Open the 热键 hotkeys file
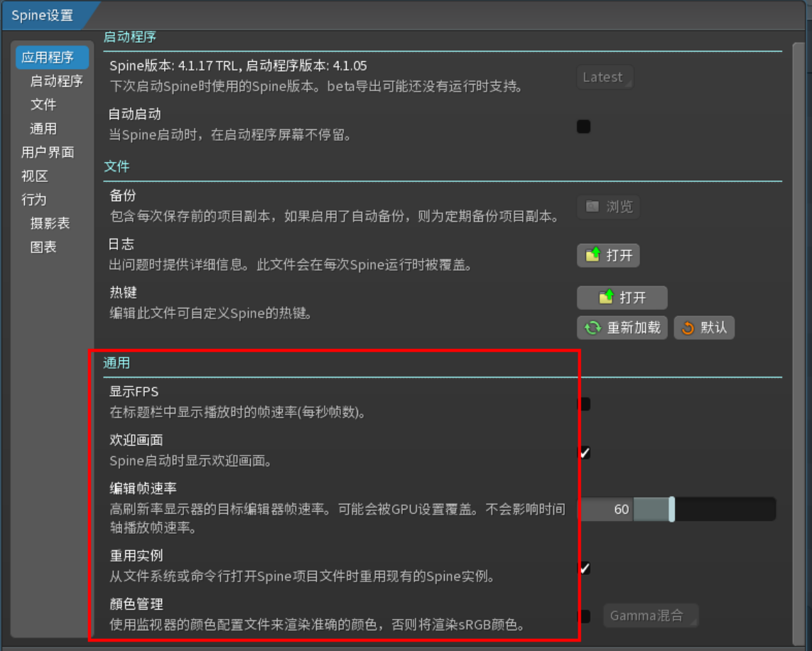 (x=622, y=297)
